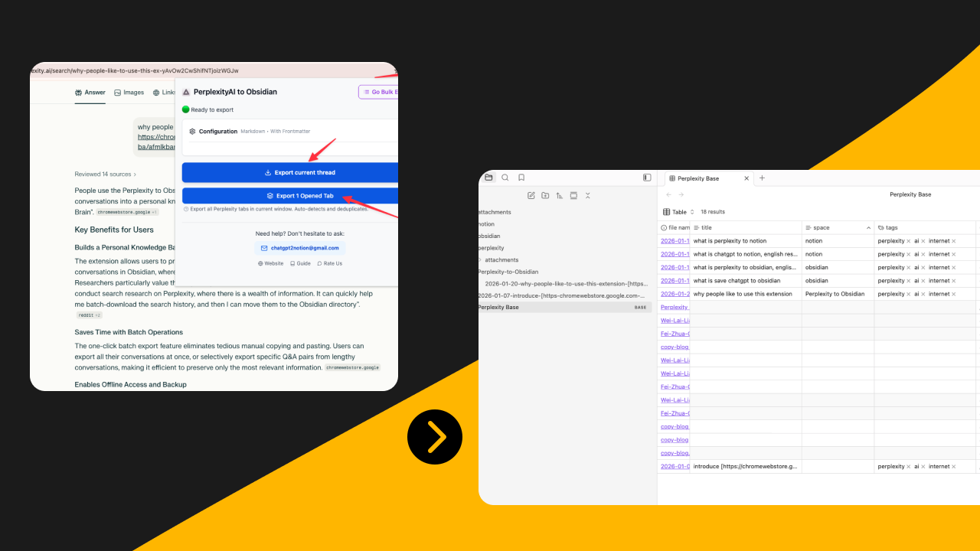The height and width of the screenshot is (551, 980).
Task: Switch to the Images tab in Perplexity
Action: [129, 92]
